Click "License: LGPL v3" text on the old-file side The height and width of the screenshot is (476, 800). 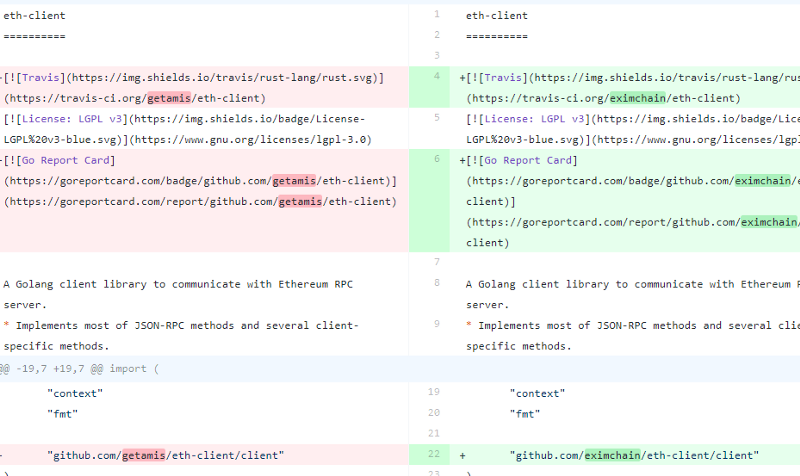72,119
